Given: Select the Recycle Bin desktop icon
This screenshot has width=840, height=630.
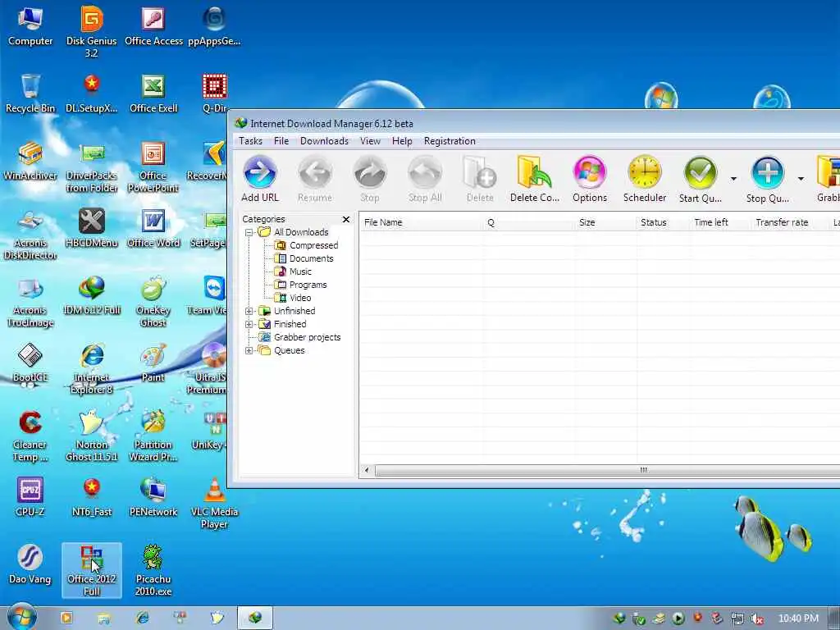Looking at the screenshot, I should (30, 94).
